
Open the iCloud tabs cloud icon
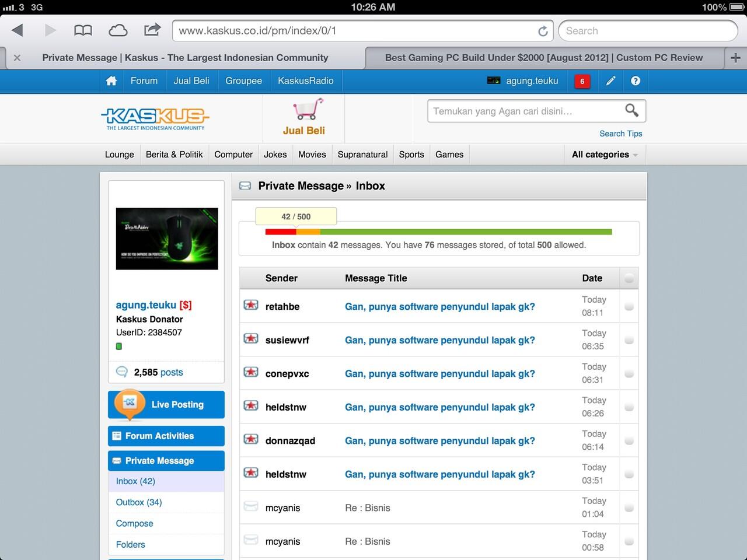click(118, 30)
